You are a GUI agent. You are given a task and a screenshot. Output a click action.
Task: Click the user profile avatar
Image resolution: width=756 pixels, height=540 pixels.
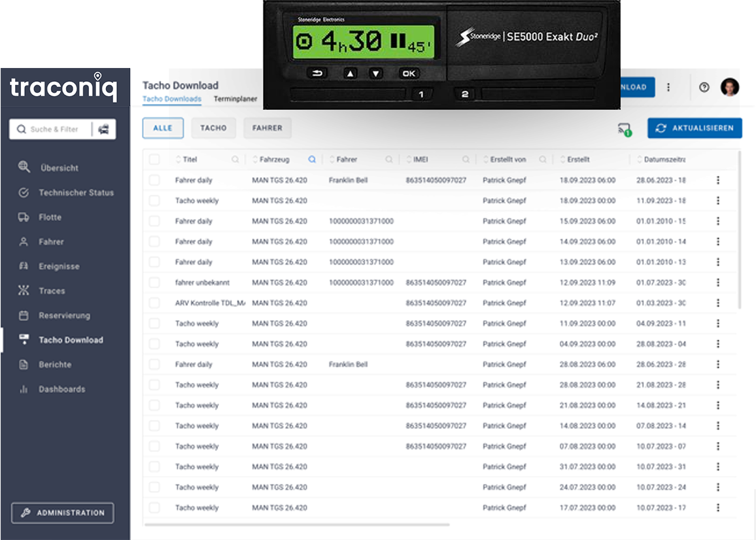(x=729, y=87)
